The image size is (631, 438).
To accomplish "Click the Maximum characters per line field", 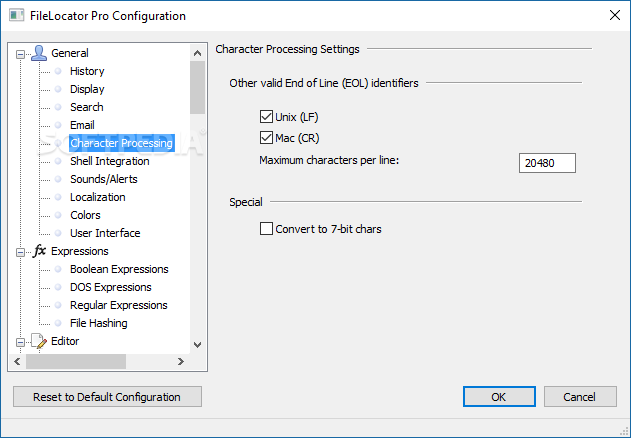I will pyautogui.click(x=547, y=163).
